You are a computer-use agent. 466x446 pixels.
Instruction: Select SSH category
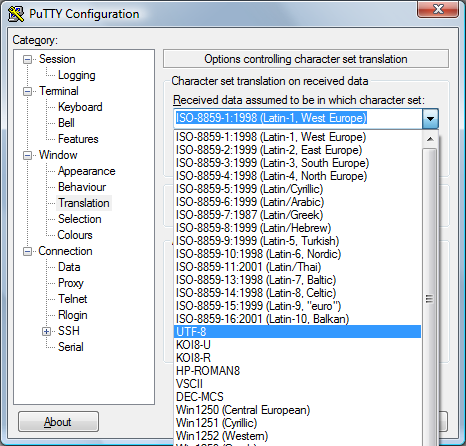pyautogui.click(x=69, y=331)
